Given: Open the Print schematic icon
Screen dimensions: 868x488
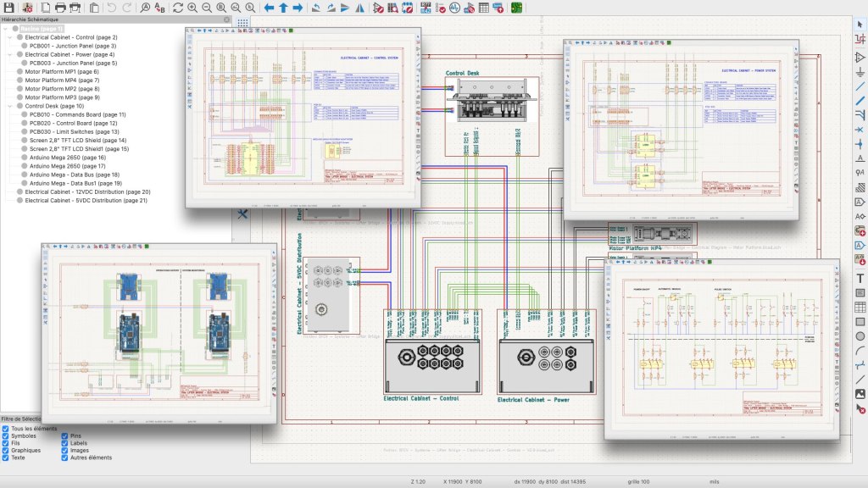Looking at the screenshot, I should (60, 8).
